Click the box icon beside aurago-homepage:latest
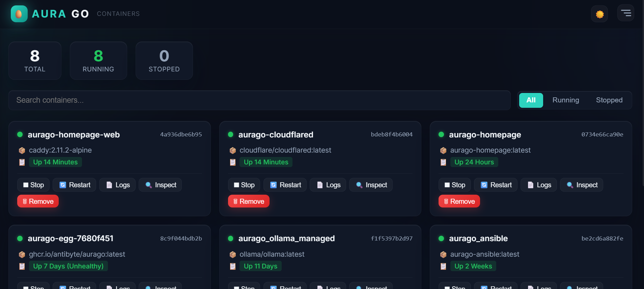644x289 pixels. pyautogui.click(x=443, y=150)
